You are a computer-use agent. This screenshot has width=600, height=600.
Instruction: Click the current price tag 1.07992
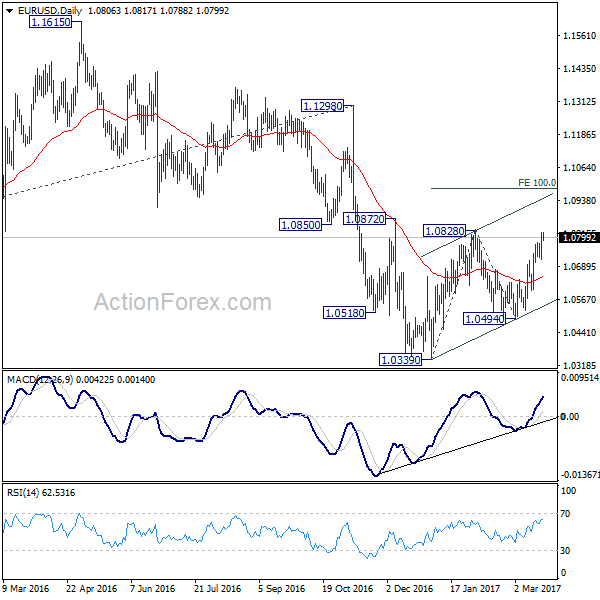(x=579, y=238)
